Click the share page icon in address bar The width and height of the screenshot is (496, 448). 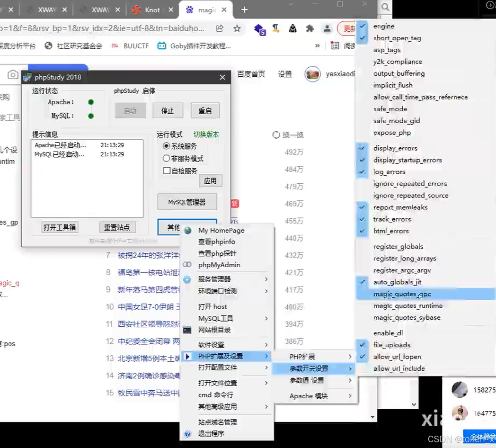[220, 28]
